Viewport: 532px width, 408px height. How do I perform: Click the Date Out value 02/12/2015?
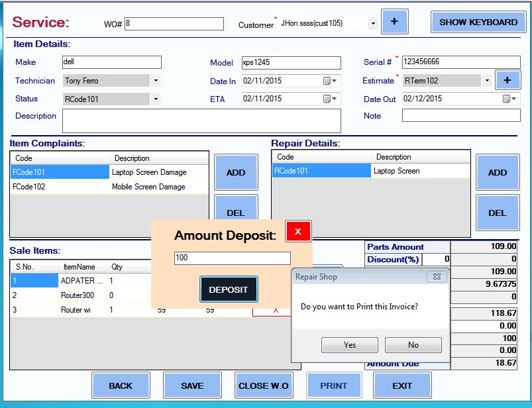click(x=423, y=99)
